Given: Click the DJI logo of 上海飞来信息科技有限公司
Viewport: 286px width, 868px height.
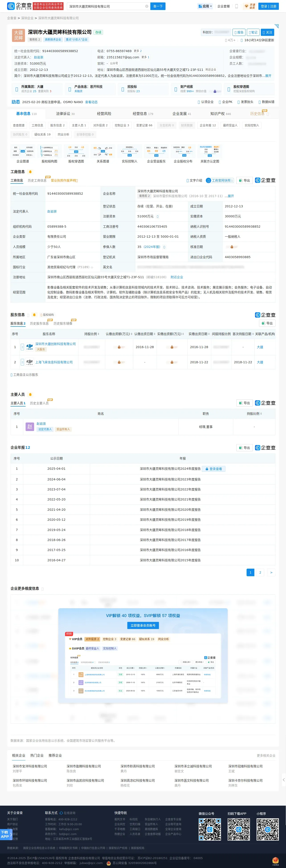Looking at the screenshot, I should (30, 362).
